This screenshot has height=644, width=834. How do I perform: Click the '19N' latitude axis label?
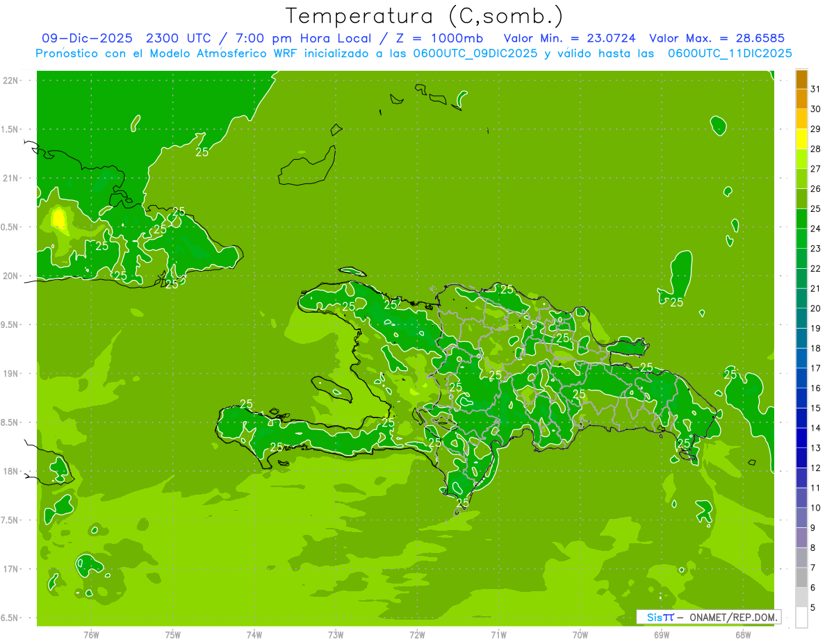pyautogui.click(x=11, y=374)
